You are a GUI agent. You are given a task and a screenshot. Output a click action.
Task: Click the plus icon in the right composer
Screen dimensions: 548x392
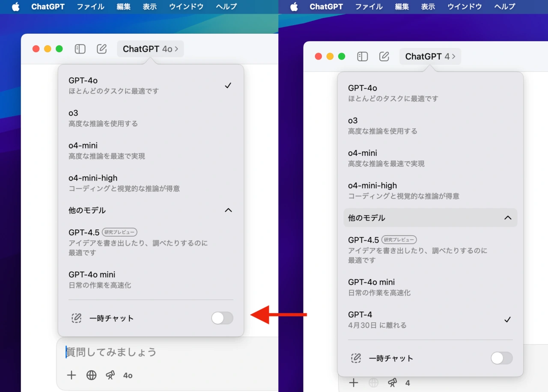coord(354,383)
